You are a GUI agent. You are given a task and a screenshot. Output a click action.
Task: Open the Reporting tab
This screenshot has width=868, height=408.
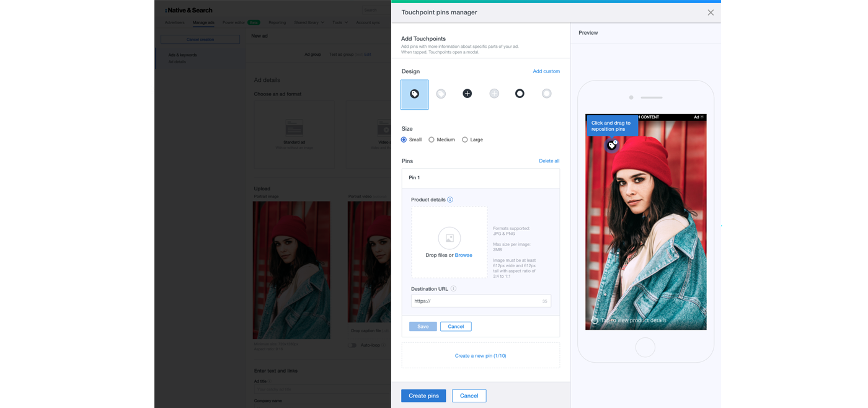277,22
